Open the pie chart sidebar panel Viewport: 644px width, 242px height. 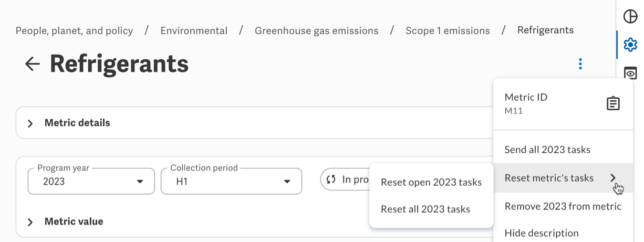tap(630, 16)
